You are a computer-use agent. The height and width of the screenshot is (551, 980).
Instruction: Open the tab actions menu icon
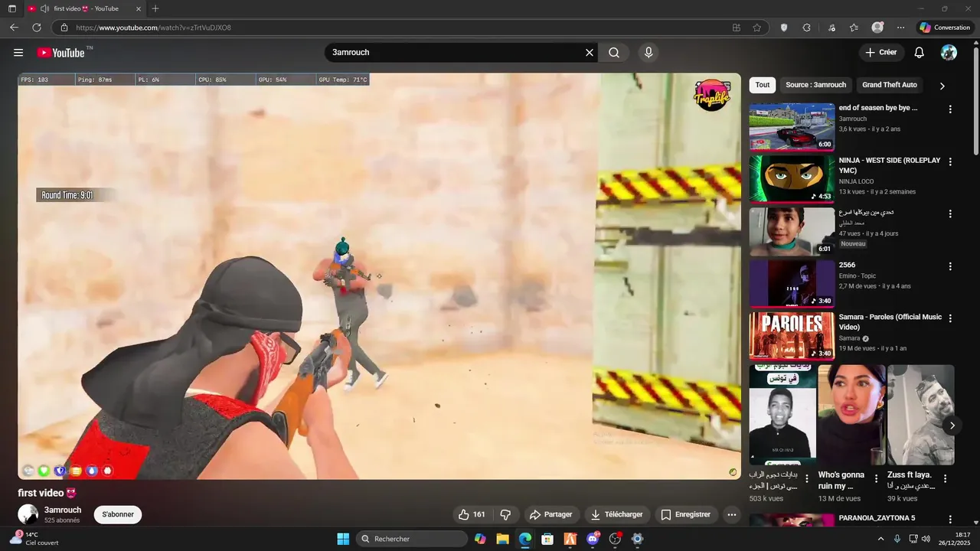11,8
